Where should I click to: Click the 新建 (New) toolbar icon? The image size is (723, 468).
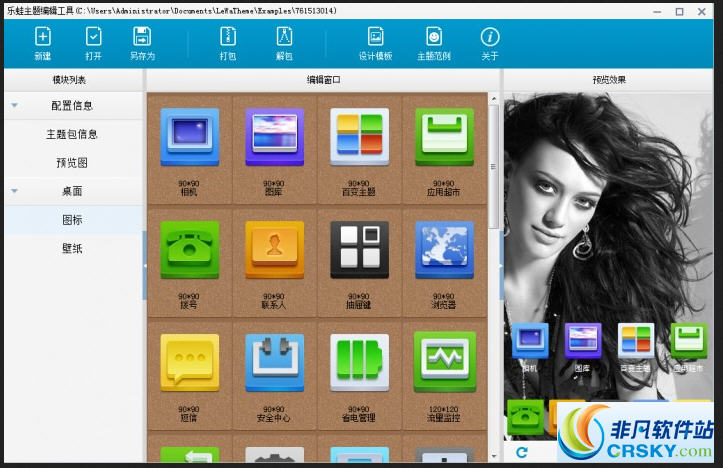click(x=43, y=43)
